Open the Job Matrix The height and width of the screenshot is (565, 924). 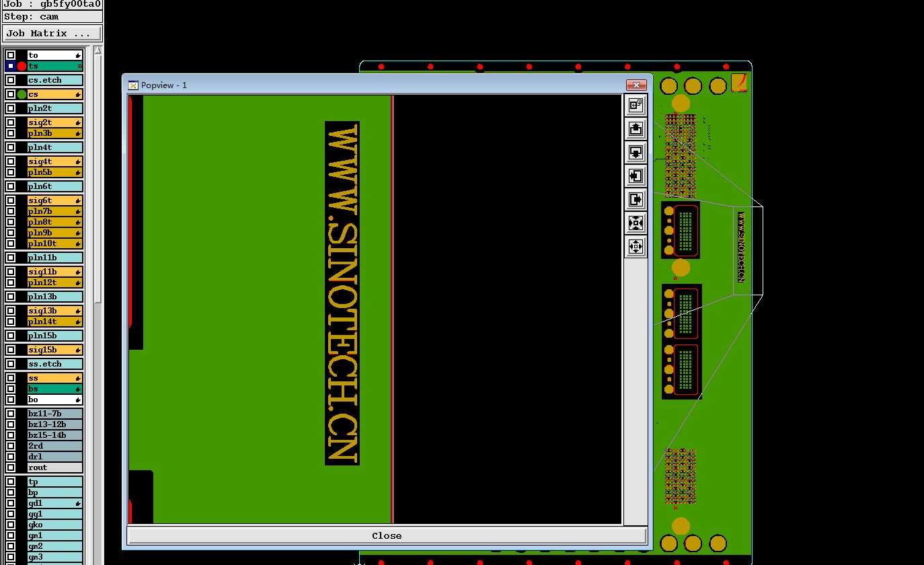click(x=52, y=33)
